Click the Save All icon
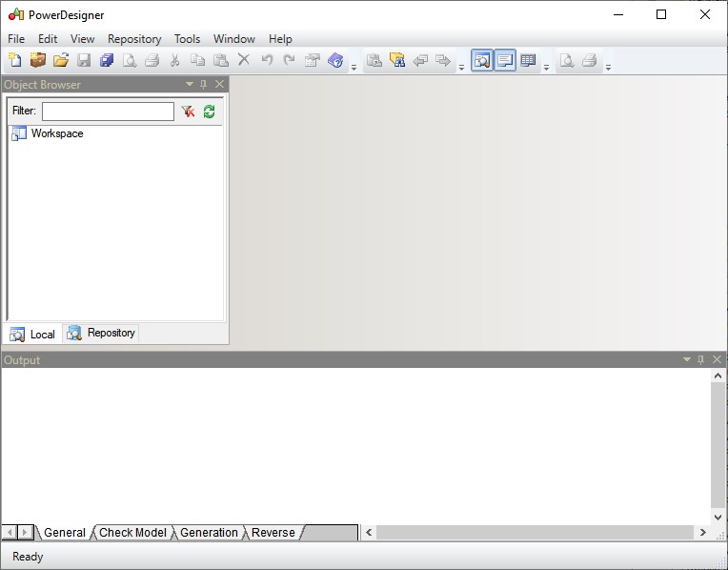Screen dimensions: 728x570 tap(107, 60)
